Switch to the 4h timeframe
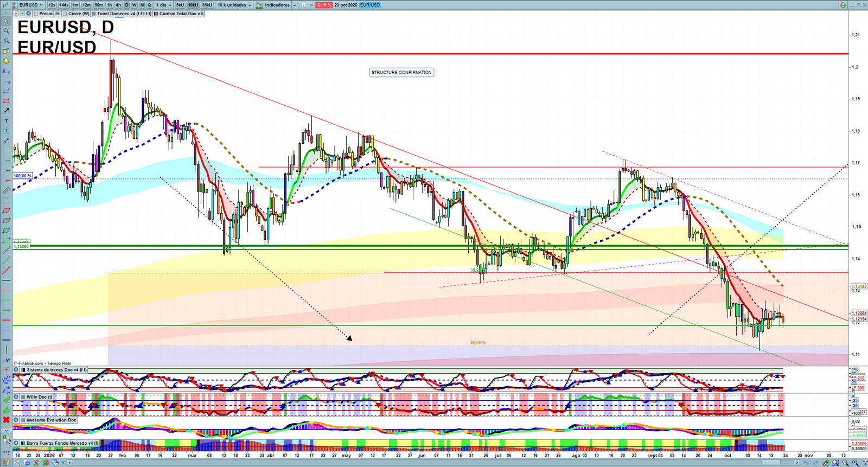This screenshot has height=467, width=868. (118, 5)
